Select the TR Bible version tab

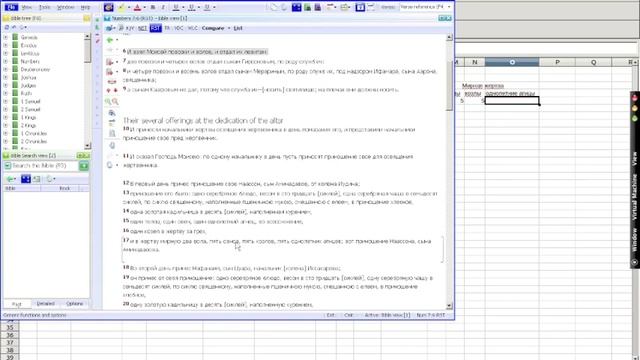coord(167,28)
